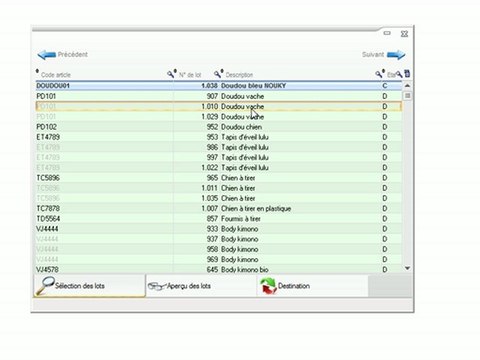Sort by the Code article column header
Viewport: 480px width, 360px height.
[56, 75]
